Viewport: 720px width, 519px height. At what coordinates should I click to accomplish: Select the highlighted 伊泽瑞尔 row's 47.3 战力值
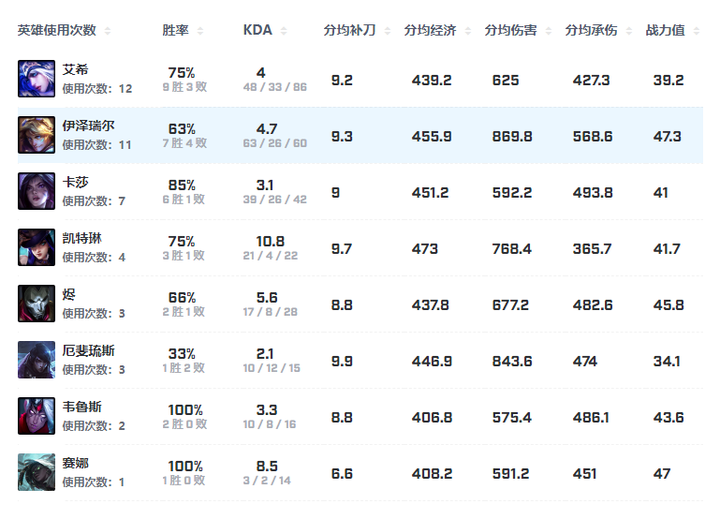[667, 136]
